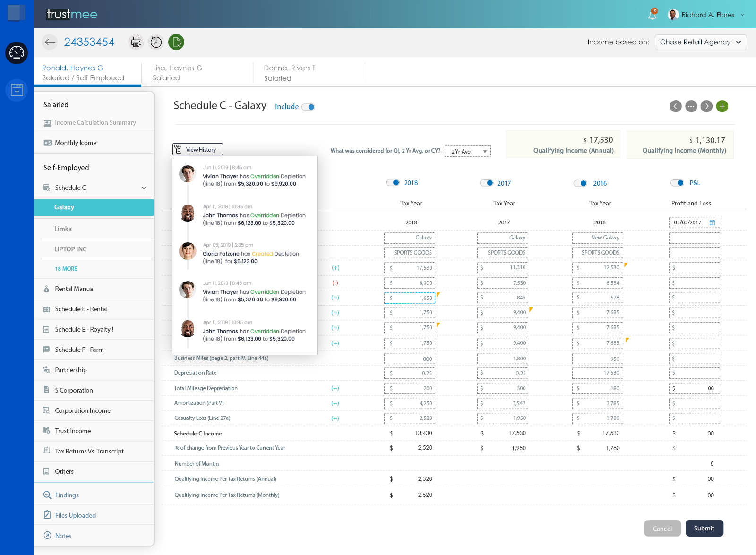Click P&L Total Mileage Depreciation field 00
The width and height of the screenshot is (756, 555).
[x=695, y=388]
